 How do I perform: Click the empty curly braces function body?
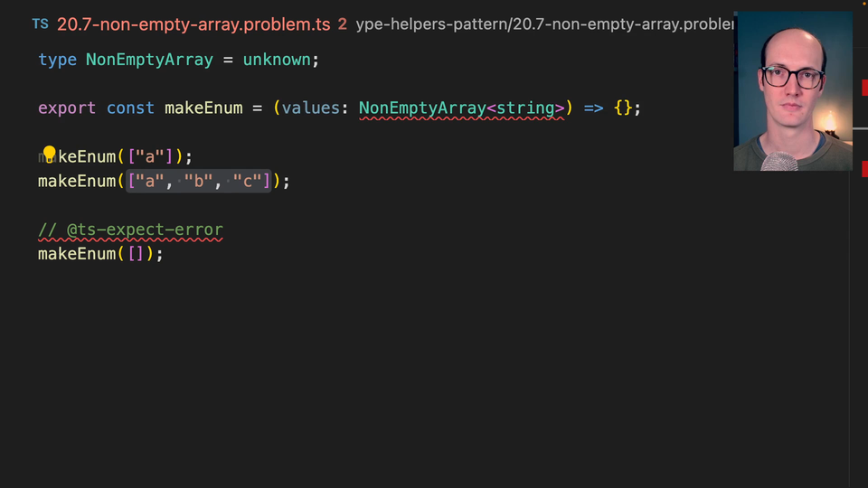[x=623, y=108]
